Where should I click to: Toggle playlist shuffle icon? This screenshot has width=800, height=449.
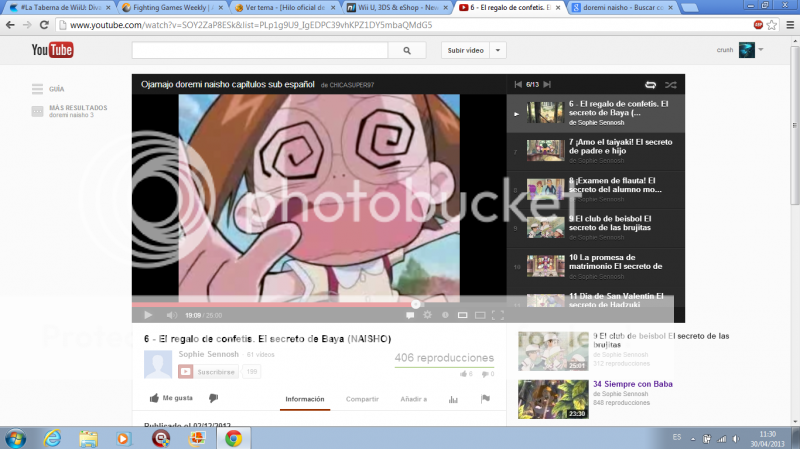[x=670, y=85]
